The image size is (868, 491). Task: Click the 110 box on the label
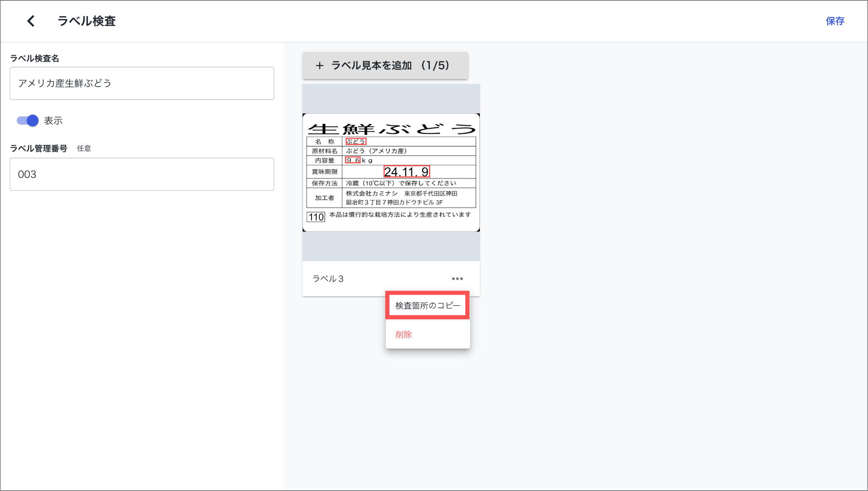tap(316, 218)
